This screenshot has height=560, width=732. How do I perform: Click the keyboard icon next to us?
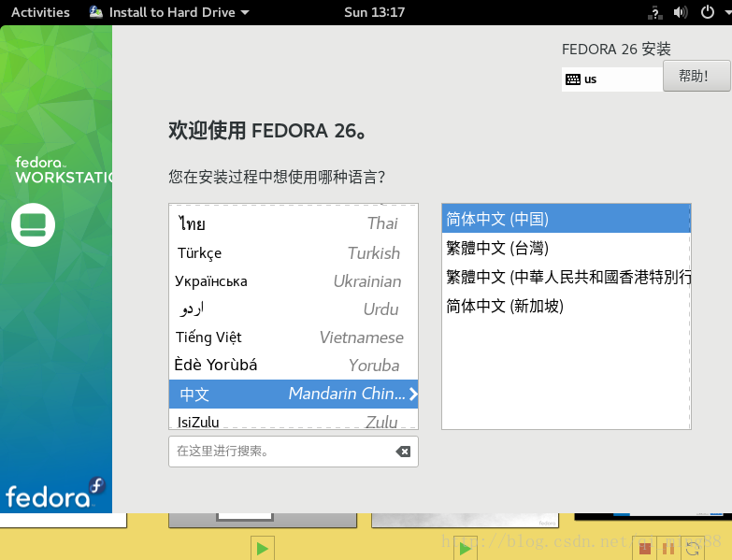pos(573,79)
